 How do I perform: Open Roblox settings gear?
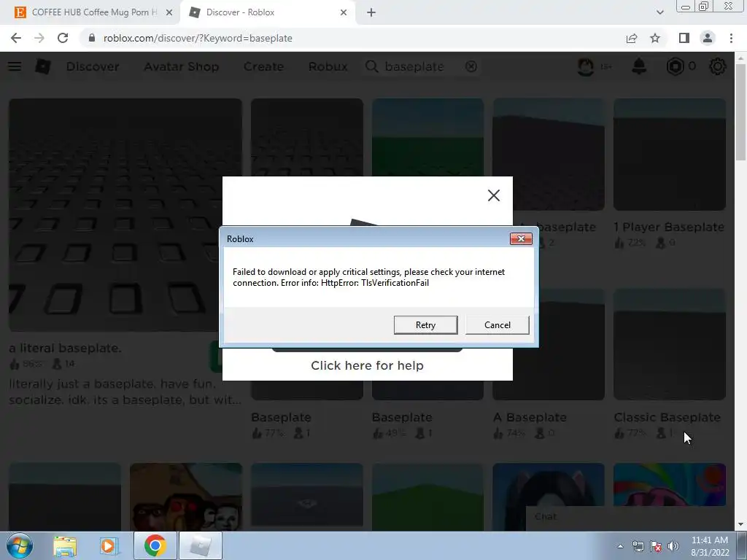[718, 66]
